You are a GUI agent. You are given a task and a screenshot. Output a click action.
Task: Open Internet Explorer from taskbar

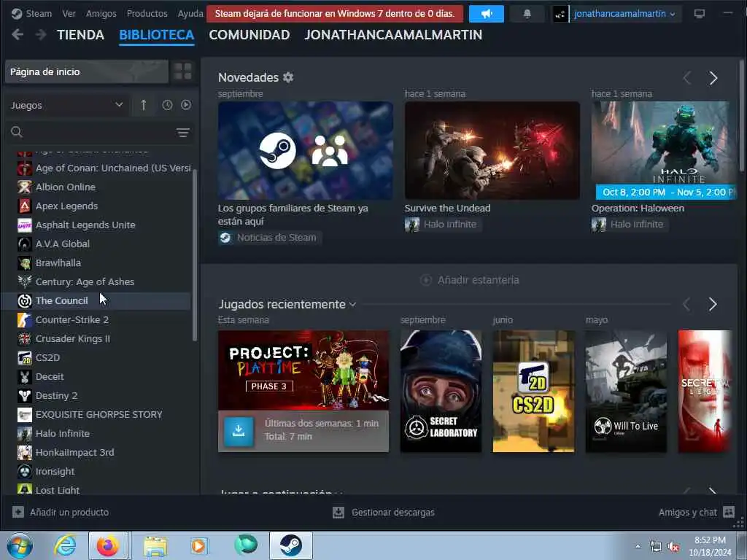pyautogui.click(x=65, y=545)
